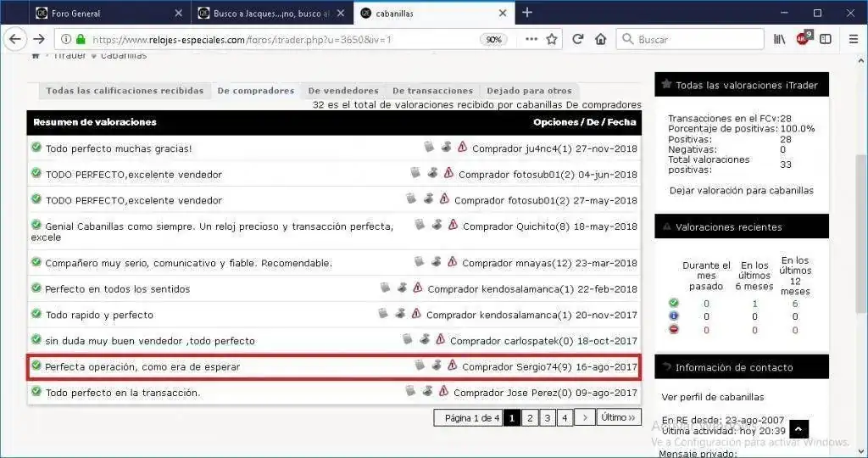Click the Adblock extension icon
This screenshot has width=868, height=458.
(803, 39)
